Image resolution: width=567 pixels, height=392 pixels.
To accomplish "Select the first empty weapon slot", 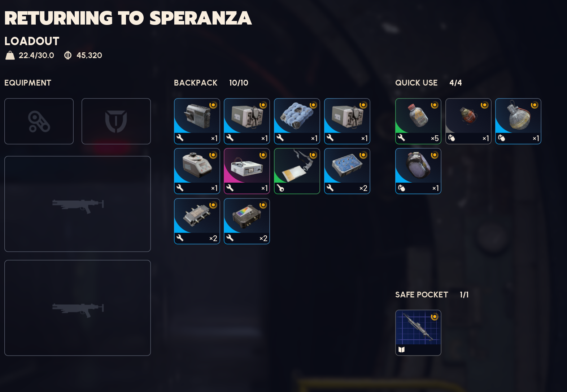I will coord(78,204).
